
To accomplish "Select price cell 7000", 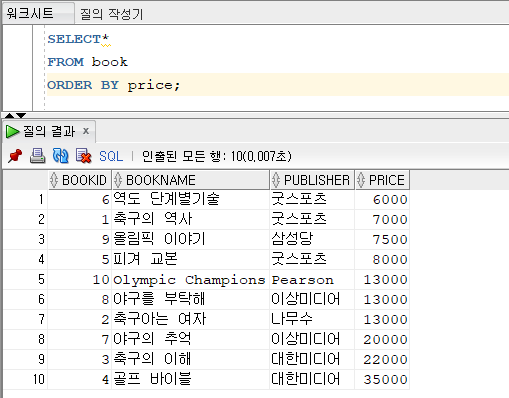I will (382, 219).
